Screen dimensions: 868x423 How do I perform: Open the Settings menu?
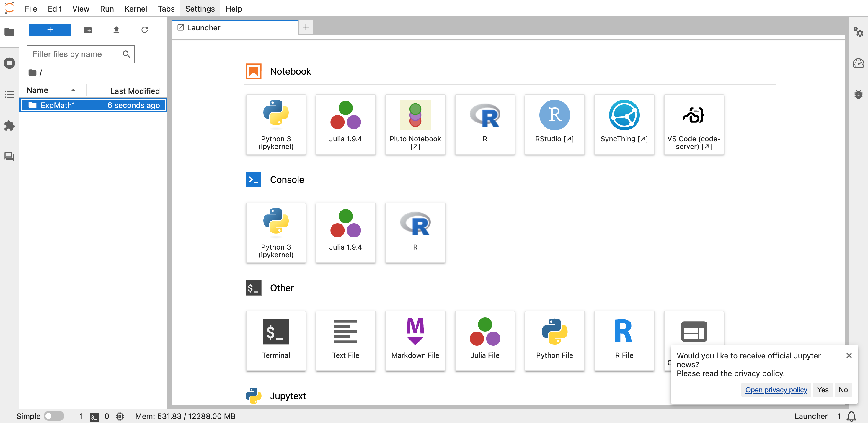200,9
